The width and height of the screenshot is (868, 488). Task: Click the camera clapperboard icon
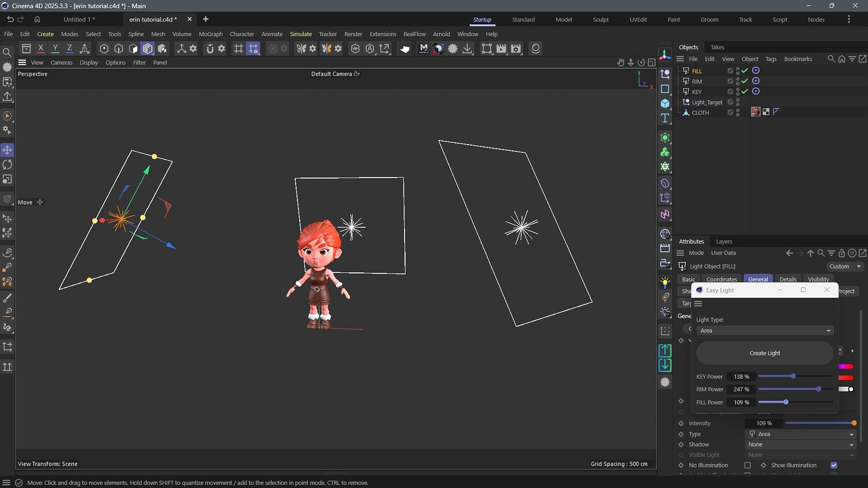pos(665,249)
